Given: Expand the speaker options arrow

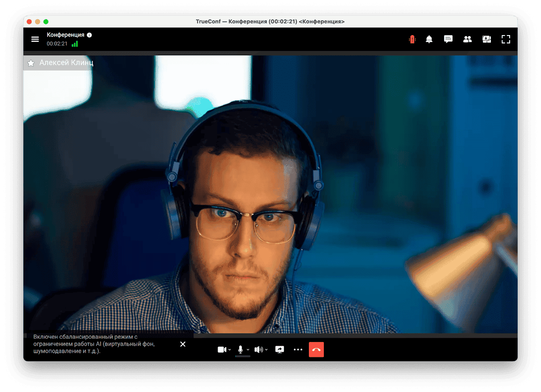Looking at the screenshot, I should point(266,350).
